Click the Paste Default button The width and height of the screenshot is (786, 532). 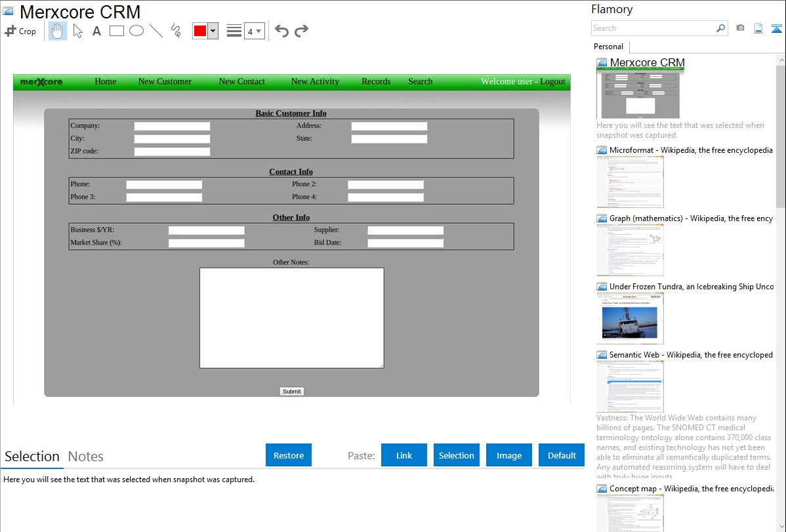click(562, 455)
